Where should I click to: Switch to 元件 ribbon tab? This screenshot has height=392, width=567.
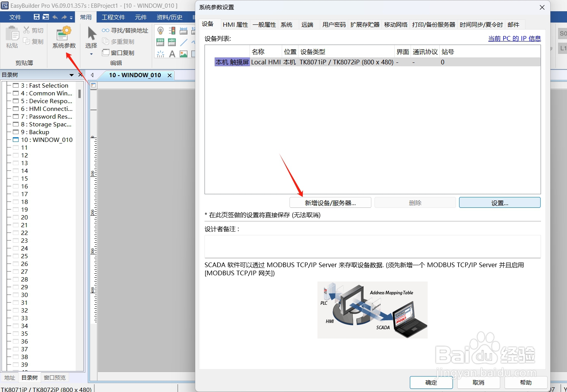tap(141, 17)
